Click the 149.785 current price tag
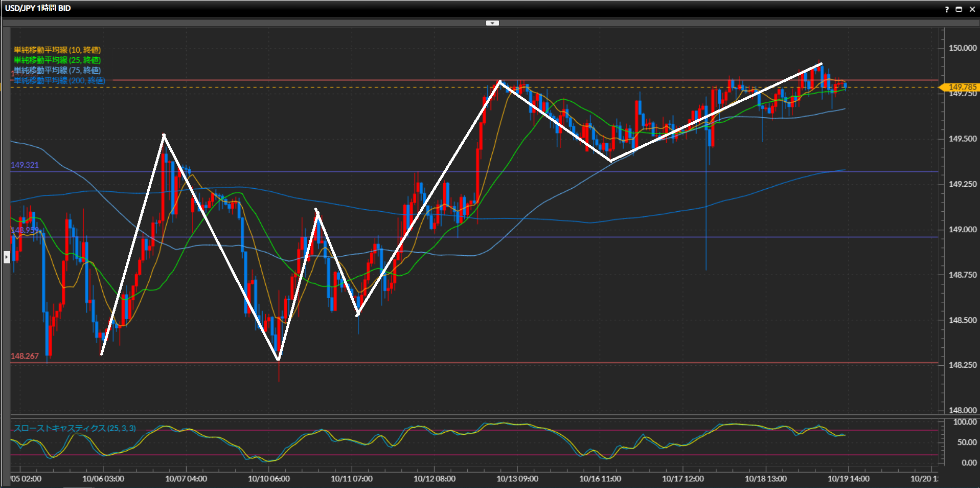This screenshot has height=488, width=980. coord(961,87)
